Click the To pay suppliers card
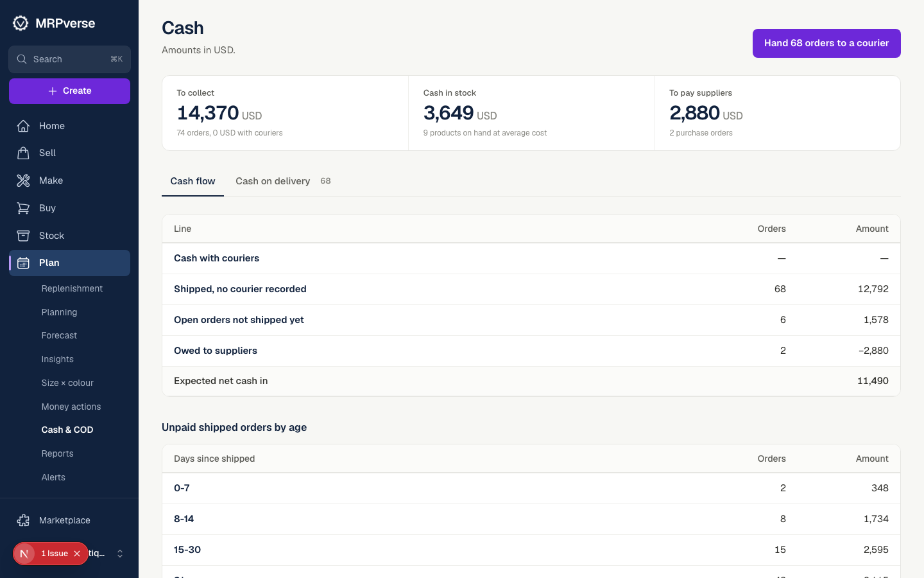924x578 pixels. [x=778, y=113]
